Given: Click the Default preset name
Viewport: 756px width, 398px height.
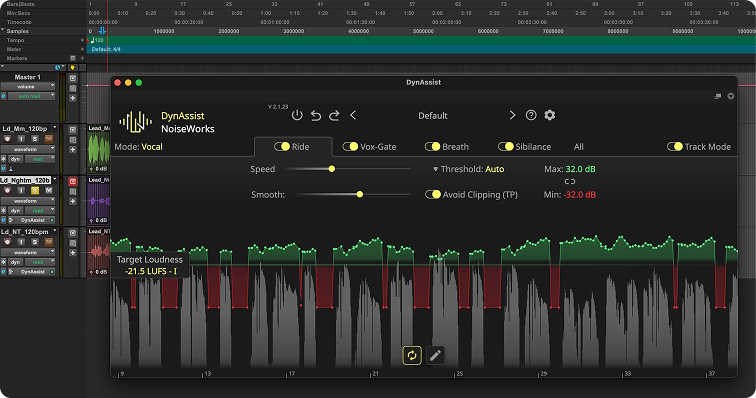Looking at the screenshot, I should pyautogui.click(x=432, y=116).
